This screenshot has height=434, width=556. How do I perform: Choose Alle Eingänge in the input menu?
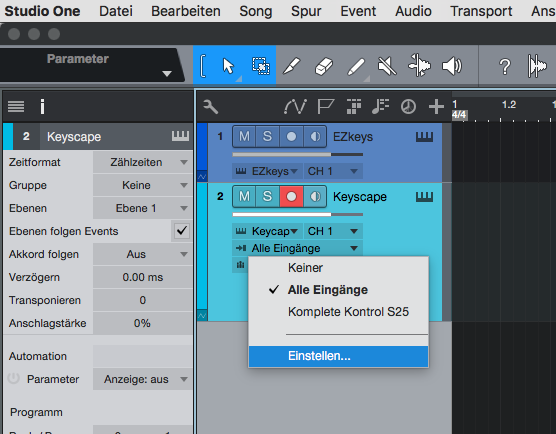tap(338, 290)
